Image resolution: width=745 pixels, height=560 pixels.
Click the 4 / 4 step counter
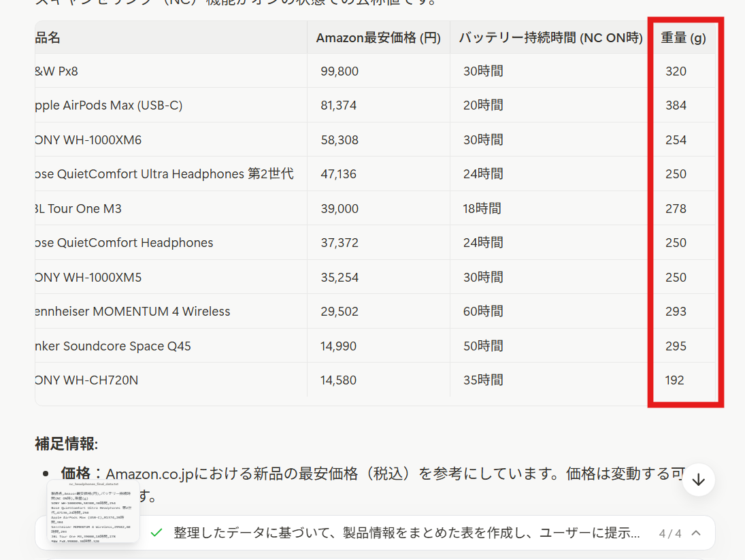click(670, 533)
